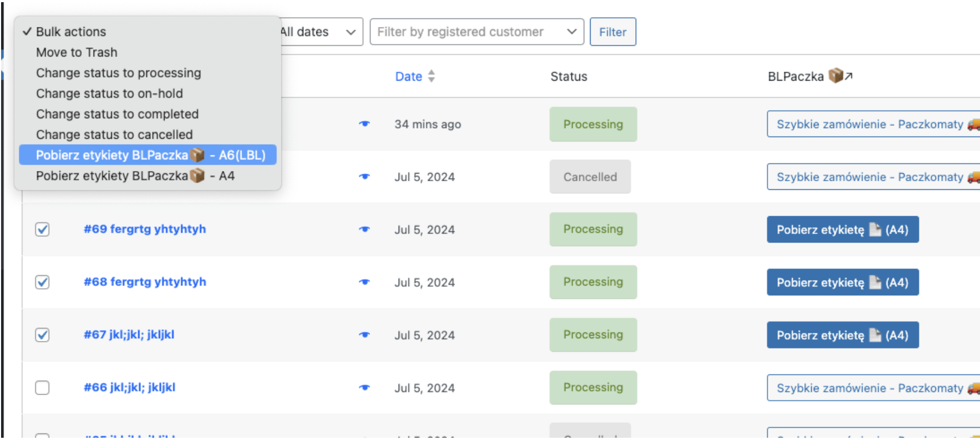
Task: Click Pobierz etykietę (A4) for order #67
Action: click(x=842, y=335)
